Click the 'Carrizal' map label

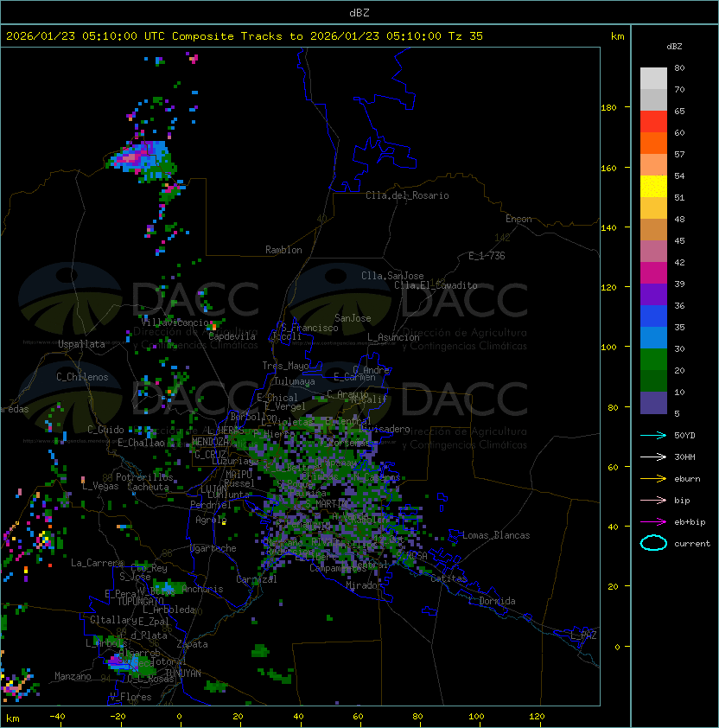click(257, 579)
